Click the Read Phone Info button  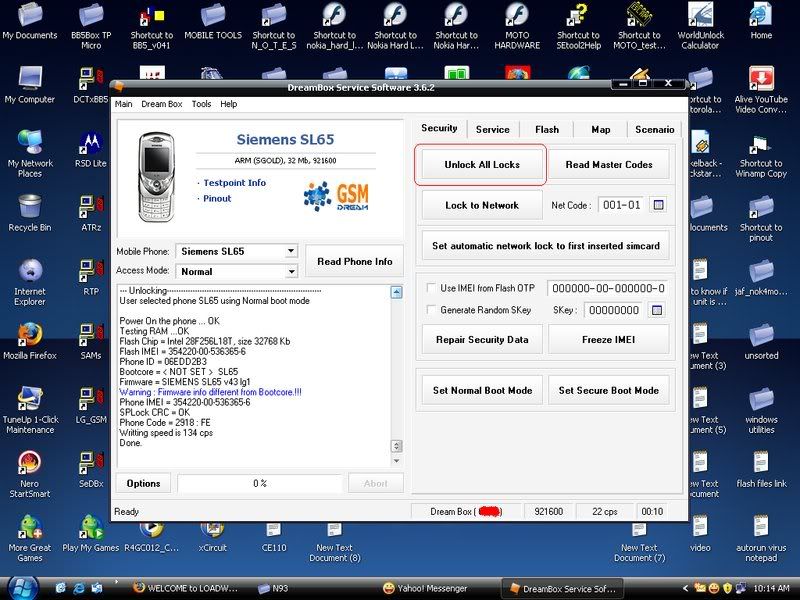[x=355, y=261]
